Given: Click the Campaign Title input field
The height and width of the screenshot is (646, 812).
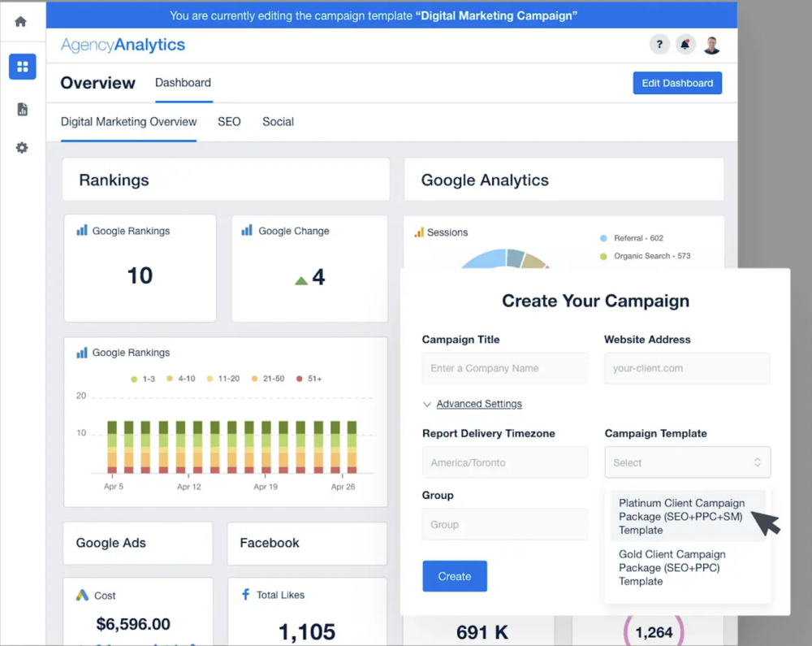Looking at the screenshot, I should tap(504, 368).
